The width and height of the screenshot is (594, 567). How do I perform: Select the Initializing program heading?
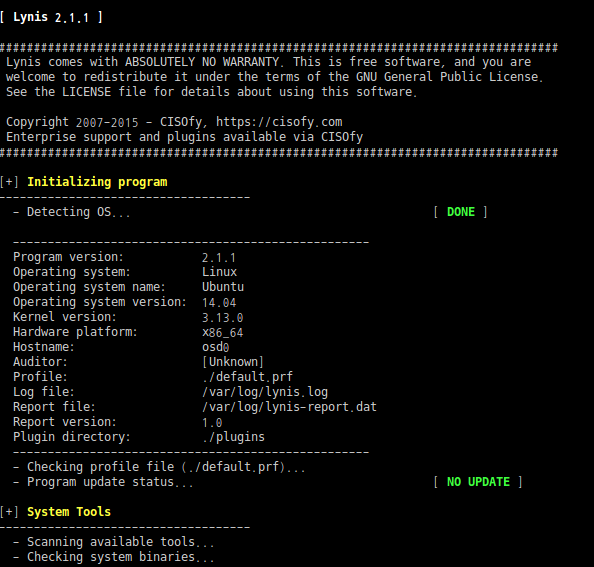pos(97,182)
